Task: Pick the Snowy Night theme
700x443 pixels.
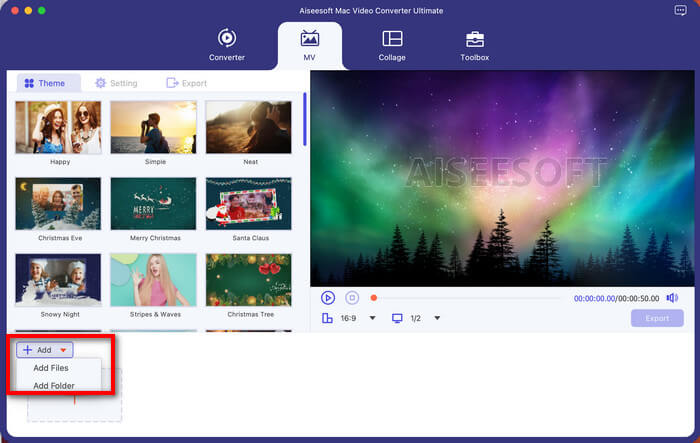Action: (x=58, y=280)
